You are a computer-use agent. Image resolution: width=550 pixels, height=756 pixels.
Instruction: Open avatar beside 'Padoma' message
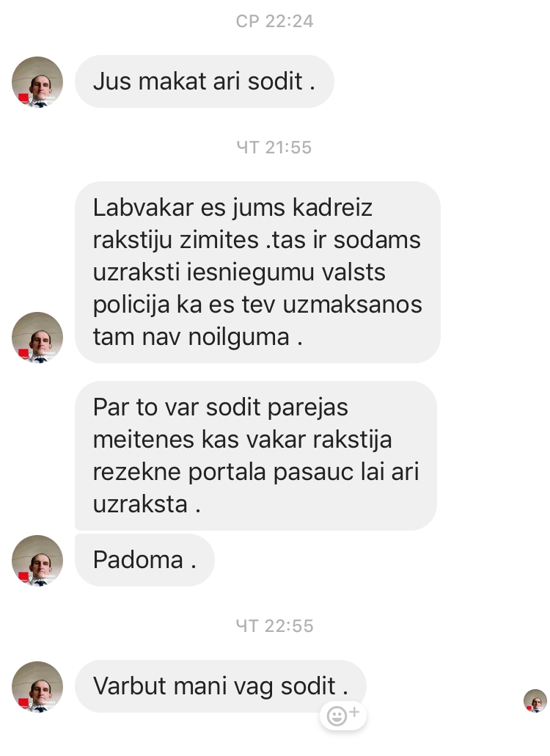[37, 560]
